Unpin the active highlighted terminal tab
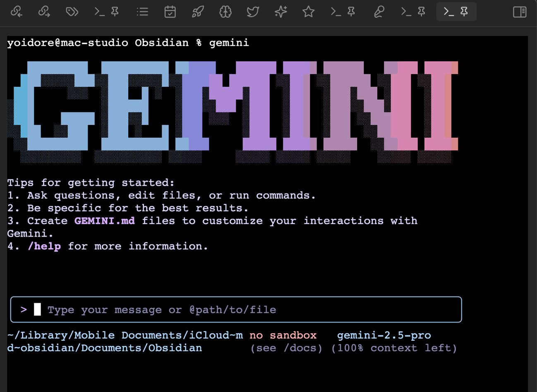 point(464,12)
